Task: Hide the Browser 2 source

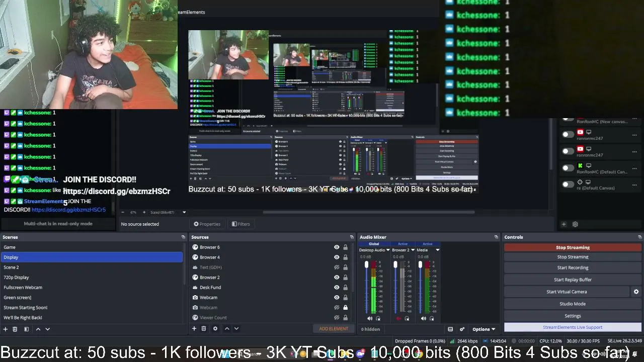Action: pyautogui.click(x=337, y=278)
